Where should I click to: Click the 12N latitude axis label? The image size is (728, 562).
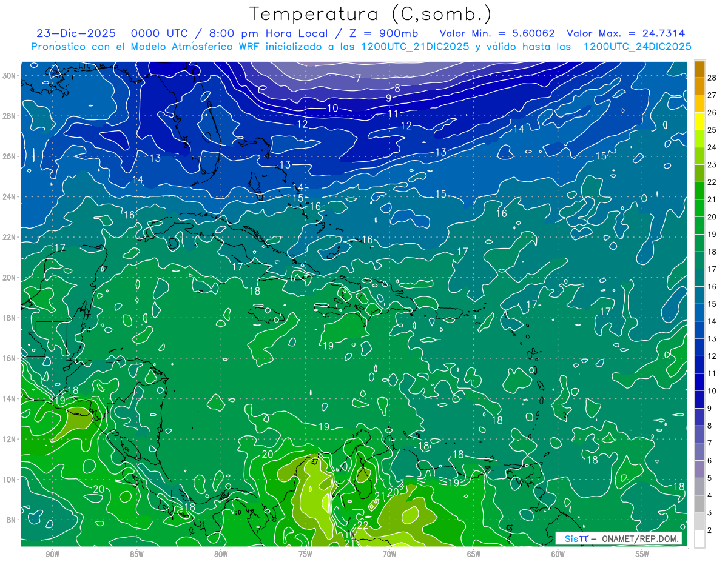[x=9, y=438]
